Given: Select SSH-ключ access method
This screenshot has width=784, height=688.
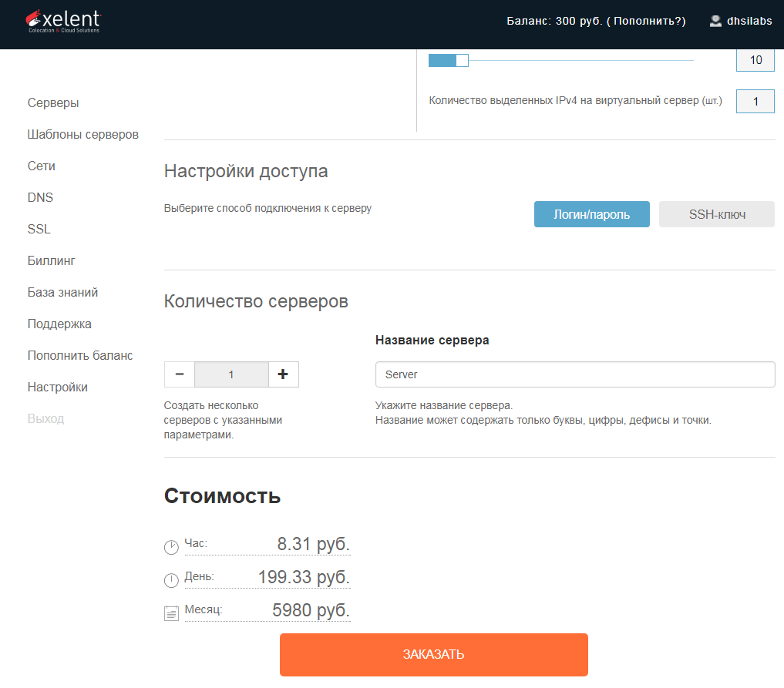Looking at the screenshot, I should 716,214.
